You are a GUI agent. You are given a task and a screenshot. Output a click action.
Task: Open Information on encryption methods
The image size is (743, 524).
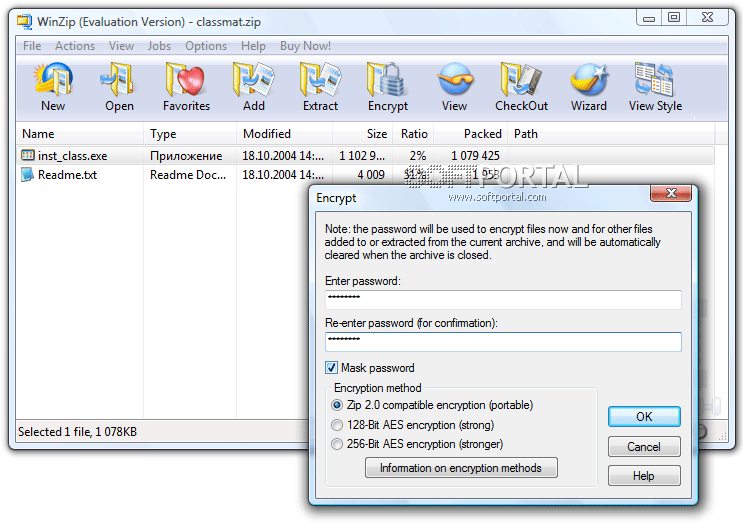(461, 468)
